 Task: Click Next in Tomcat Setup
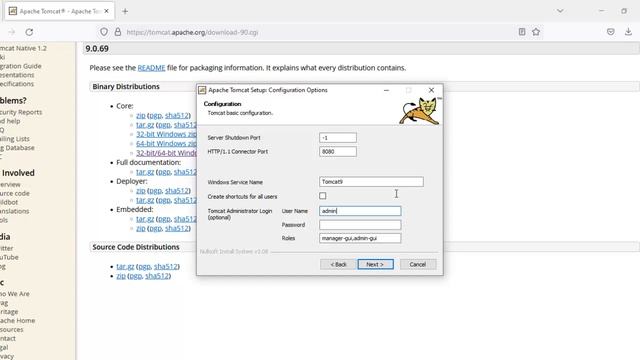376,264
